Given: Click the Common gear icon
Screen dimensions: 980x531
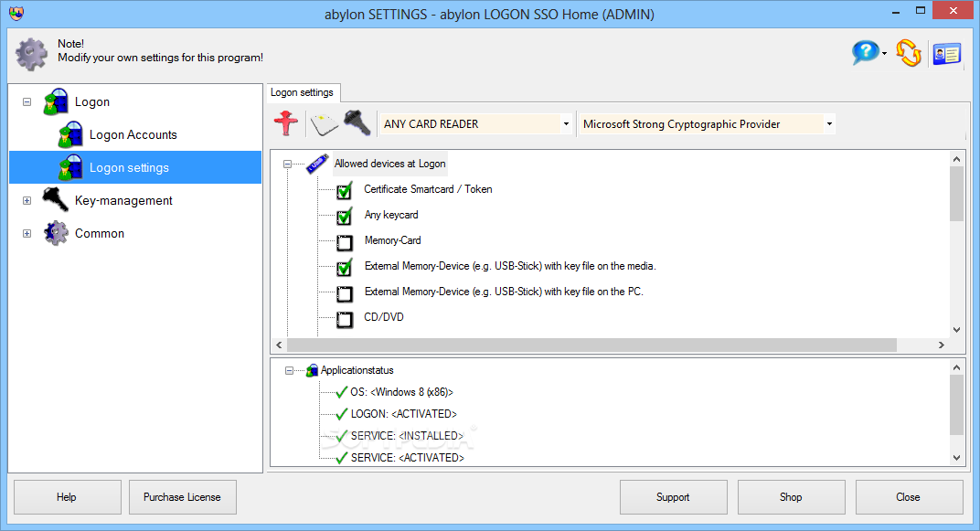Looking at the screenshot, I should coord(56,233).
